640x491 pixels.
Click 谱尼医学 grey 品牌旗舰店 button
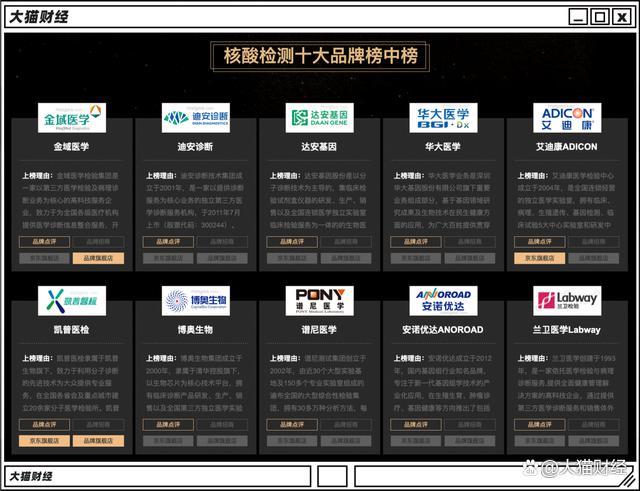tap(346, 441)
